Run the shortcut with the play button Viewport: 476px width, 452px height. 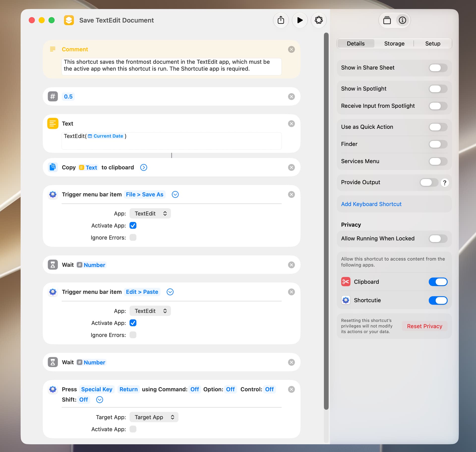point(300,20)
